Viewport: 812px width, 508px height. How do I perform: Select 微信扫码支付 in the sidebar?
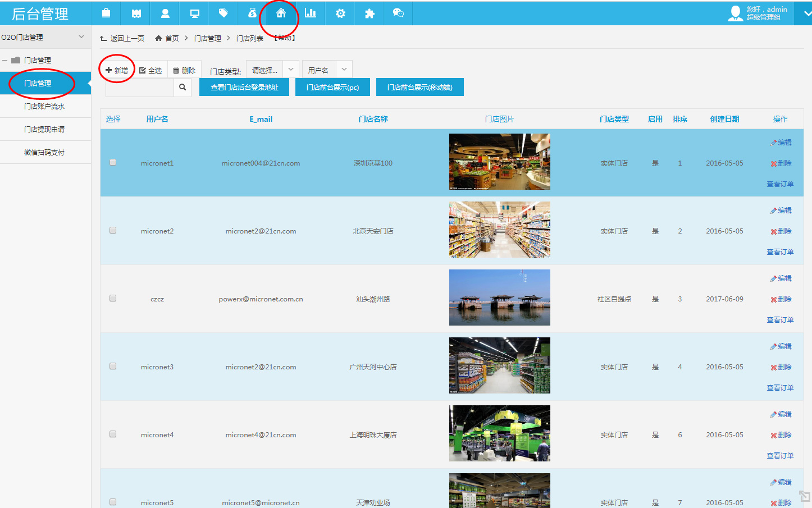pos(45,152)
